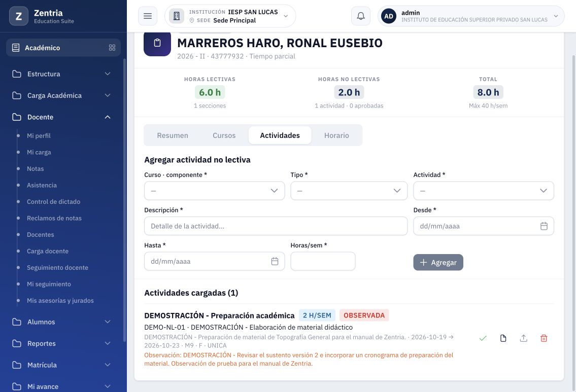Open the module grid icon beside Académico

(112, 48)
